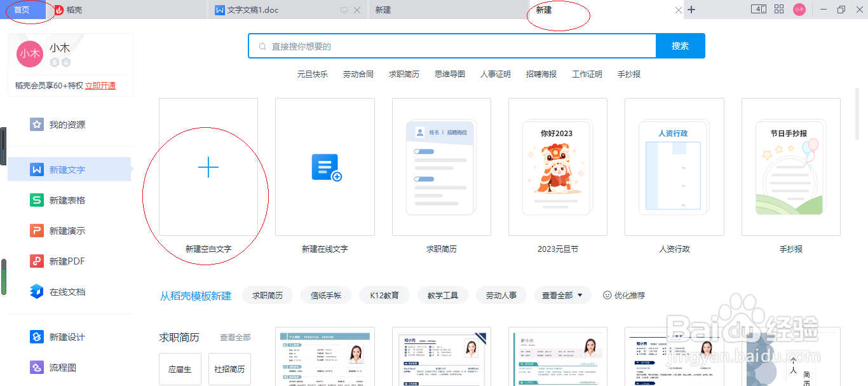Select the 首页 tab
Viewport: 868px width, 386px height.
tap(23, 10)
